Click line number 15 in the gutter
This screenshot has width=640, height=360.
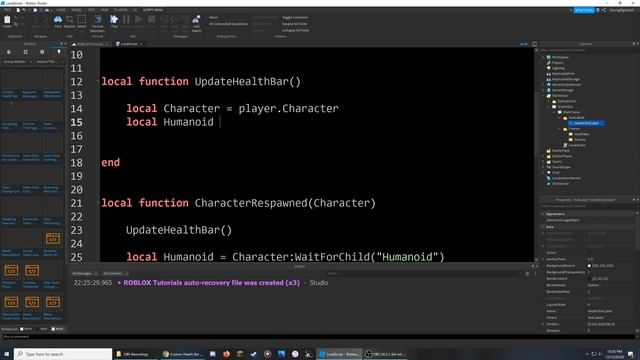76,122
